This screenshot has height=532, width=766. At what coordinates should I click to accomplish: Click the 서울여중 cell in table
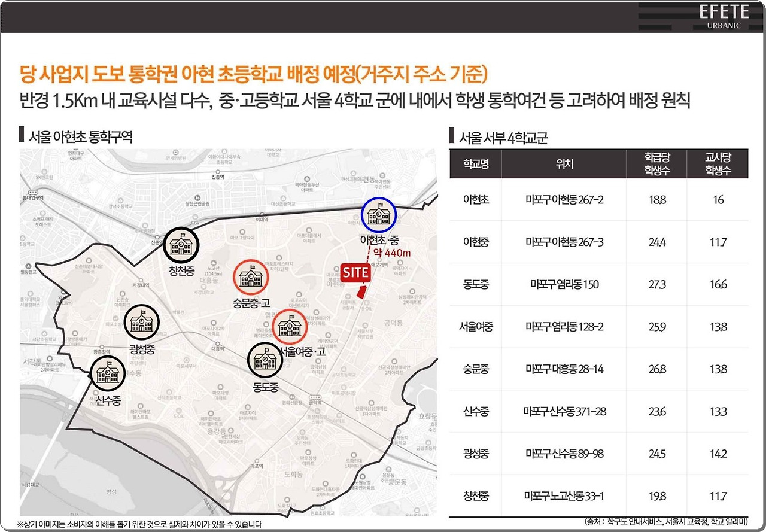tap(476, 327)
